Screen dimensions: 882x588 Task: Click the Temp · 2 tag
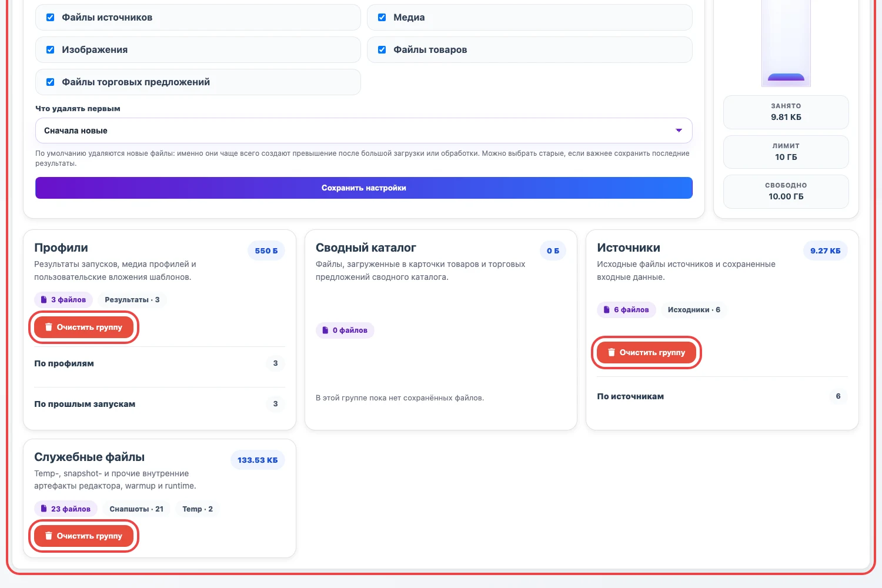click(198, 509)
